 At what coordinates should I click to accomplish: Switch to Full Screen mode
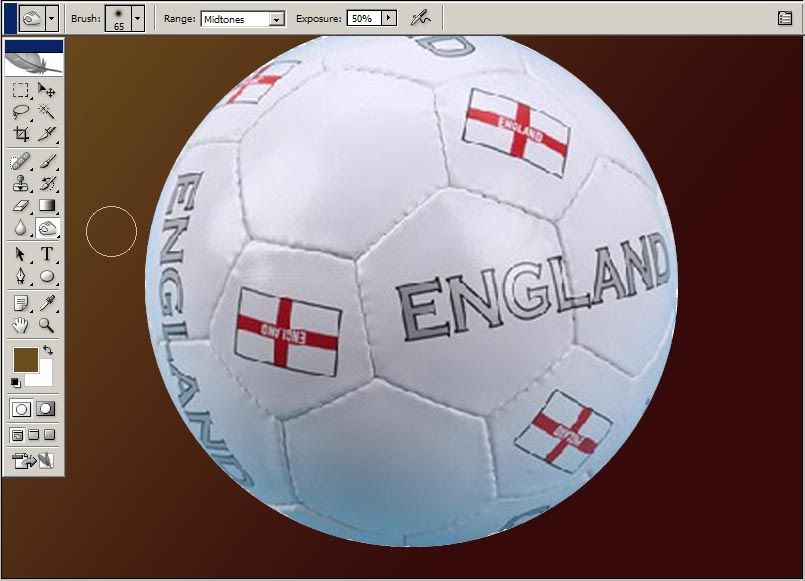pos(49,435)
